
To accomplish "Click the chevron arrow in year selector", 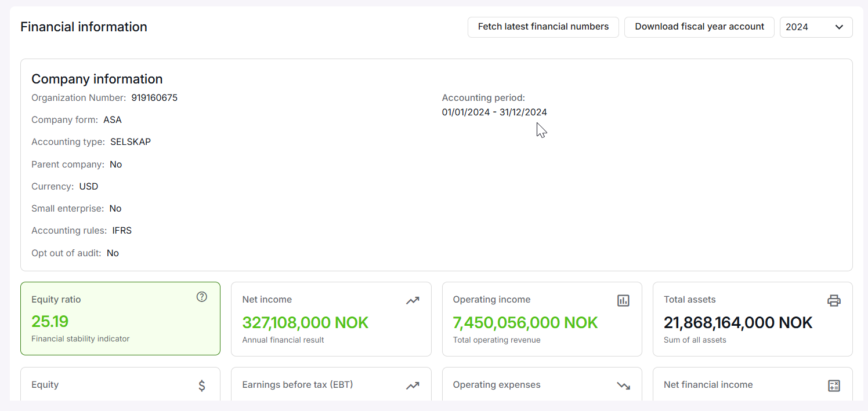I will point(839,27).
